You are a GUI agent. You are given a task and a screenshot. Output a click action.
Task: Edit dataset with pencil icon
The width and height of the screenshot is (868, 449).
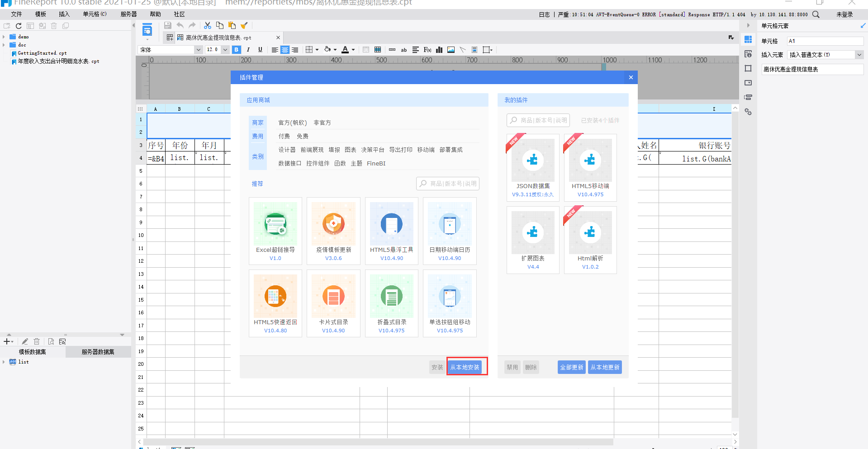pos(25,341)
